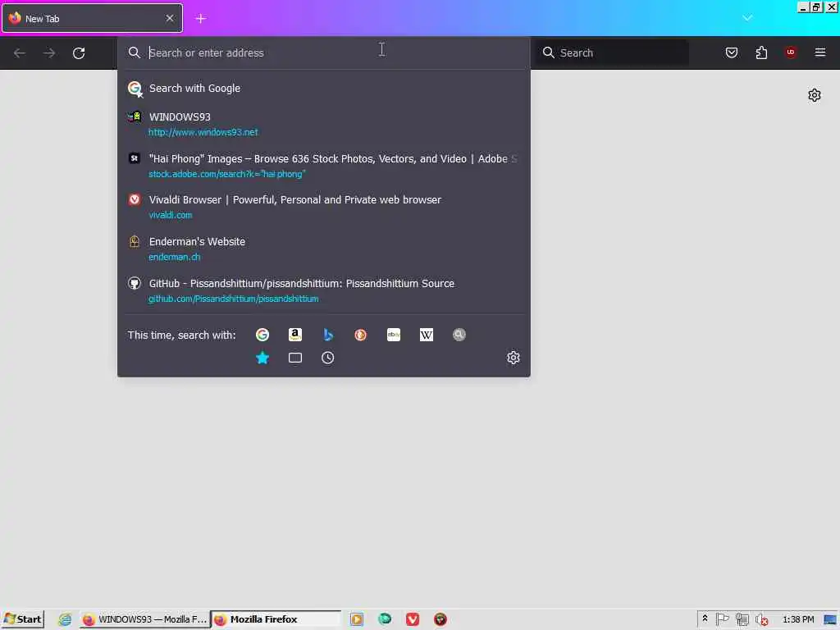This screenshot has height=630, width=840.
Task: Click the magnifier icon in Search box
Action: (548, 52)
